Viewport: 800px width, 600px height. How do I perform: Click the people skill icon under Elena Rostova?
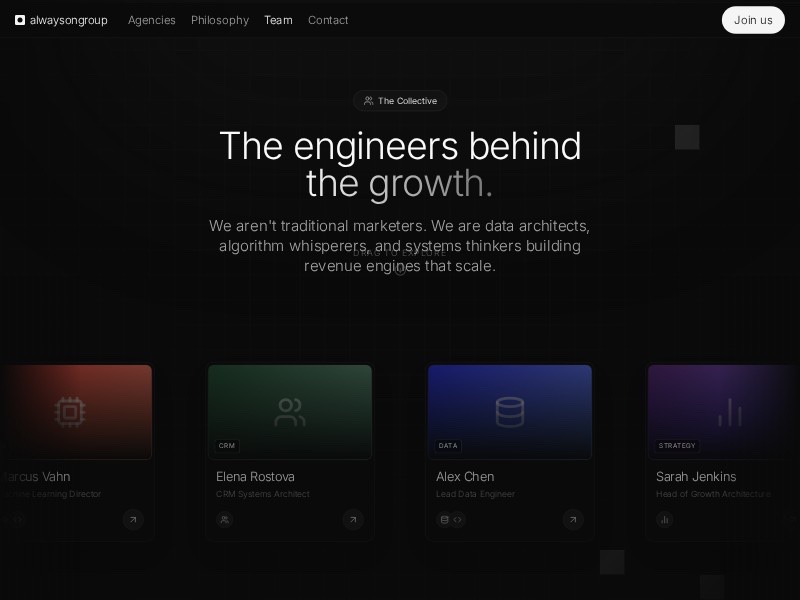(x=225, y=519)
